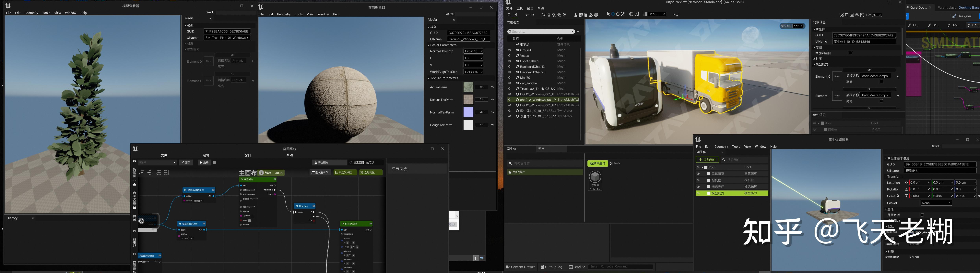This screenshot has width=980, height=273.
Task: Toggle the 是否激活 checkbox
Action: (x=922, y=215)
